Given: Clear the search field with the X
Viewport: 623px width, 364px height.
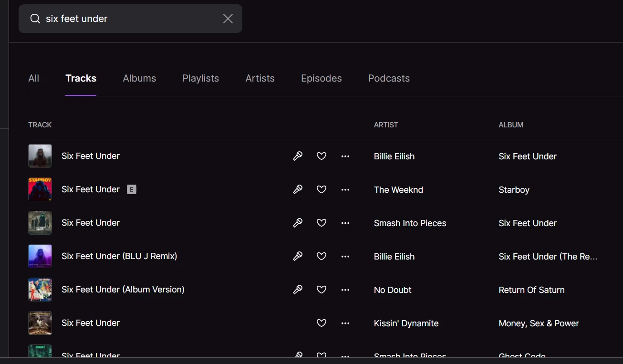Looking at the screenshot, I should point(228,19).
